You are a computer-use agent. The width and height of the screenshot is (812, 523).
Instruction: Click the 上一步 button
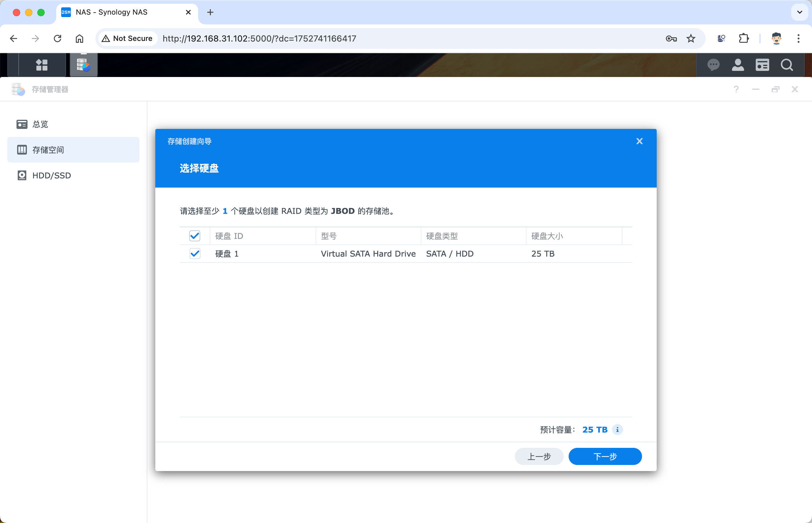539,456
